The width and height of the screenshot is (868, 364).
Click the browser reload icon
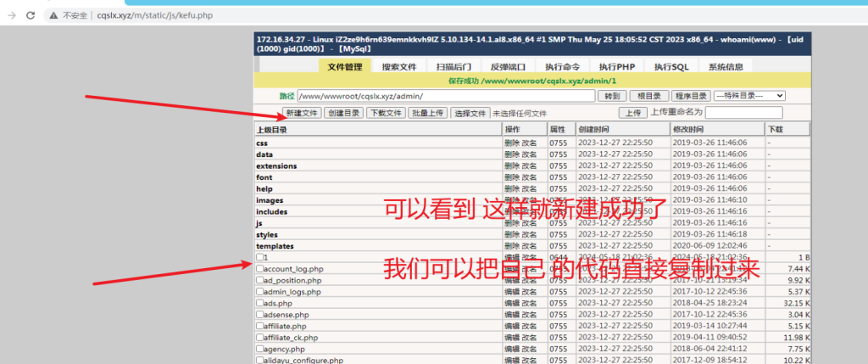[x=31, y=15]
